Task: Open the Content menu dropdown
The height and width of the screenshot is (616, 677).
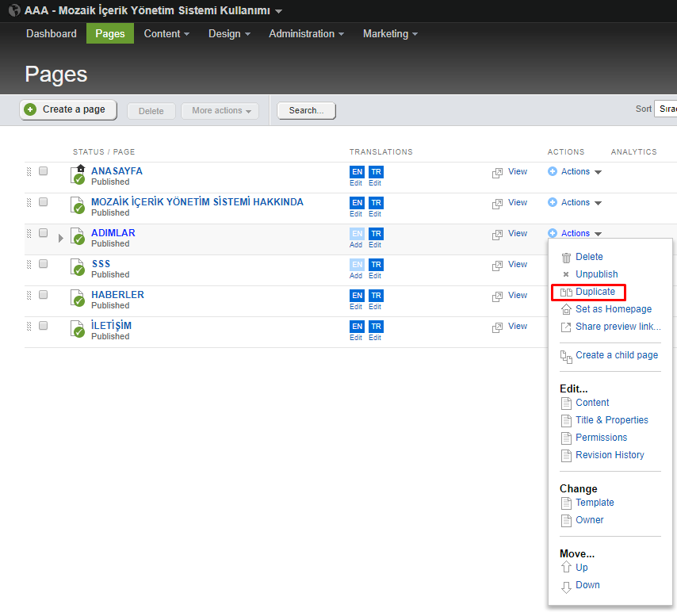Action: [166, 33]
